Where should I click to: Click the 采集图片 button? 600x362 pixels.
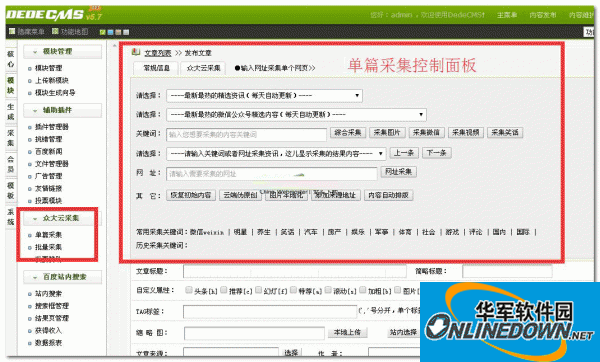[387, 133]
